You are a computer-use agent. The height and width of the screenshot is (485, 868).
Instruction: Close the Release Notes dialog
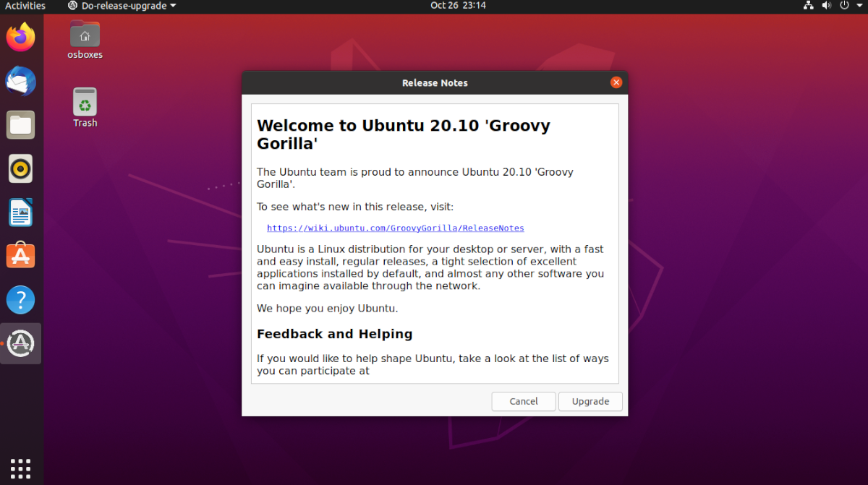click(x=616, y=82)
